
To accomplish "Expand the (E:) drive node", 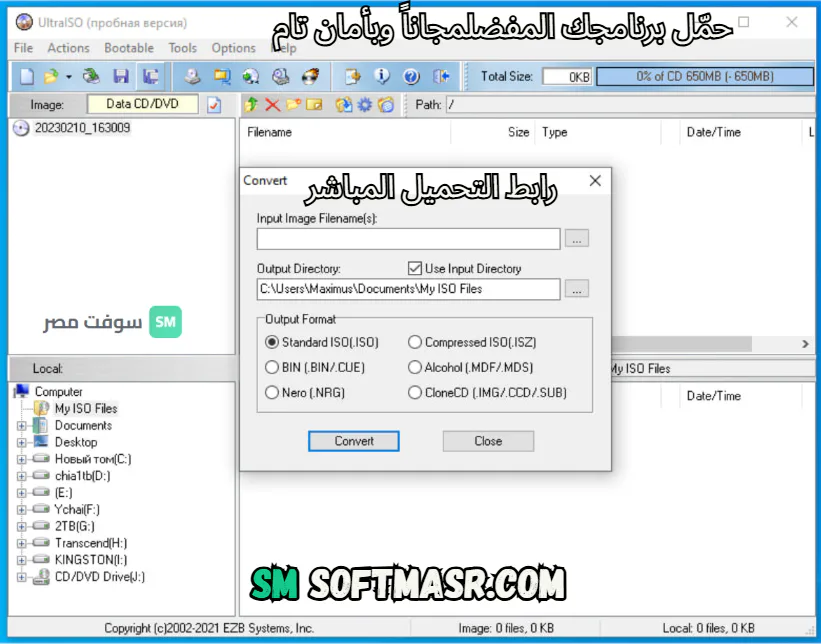I will click(21, 493).
